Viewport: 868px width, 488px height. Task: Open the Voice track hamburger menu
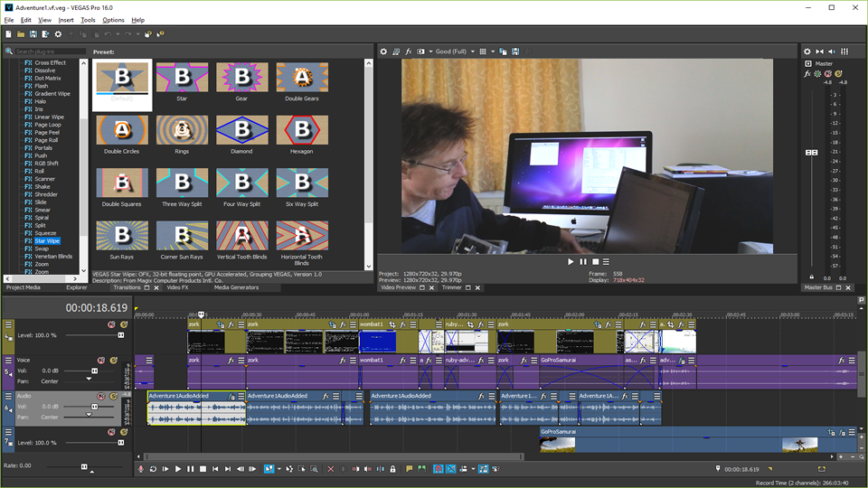point(8,361)
